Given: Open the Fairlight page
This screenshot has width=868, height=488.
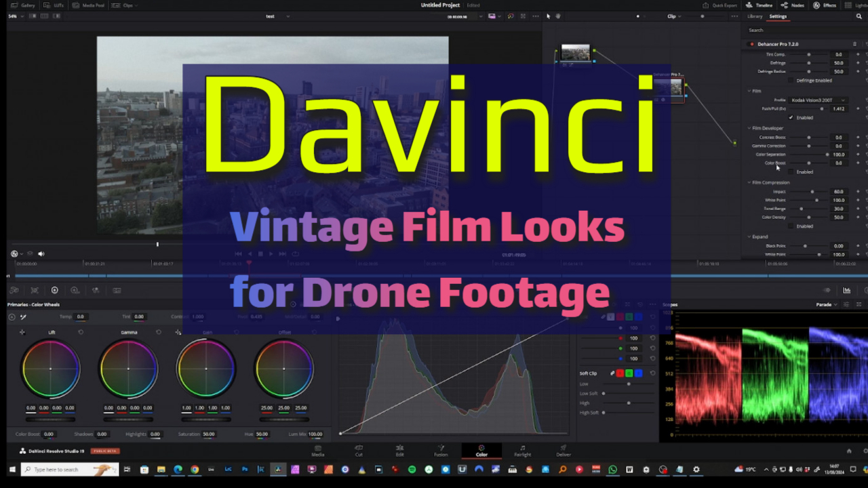Looking at the screenshot, I should coord(523,450).
